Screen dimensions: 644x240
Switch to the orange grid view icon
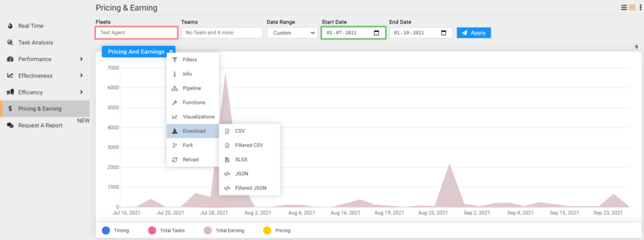(632, 8)
